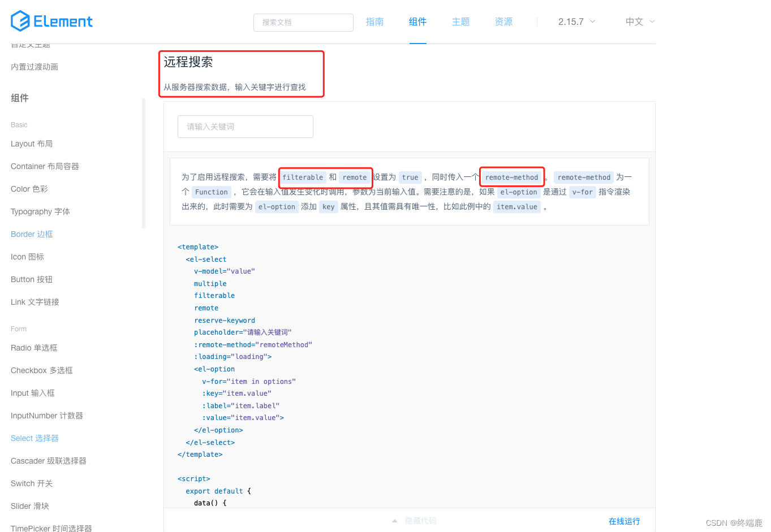Go to Border 边框 page
The height and width of the screenshot is (532, 771).
[x=32, y=234]
